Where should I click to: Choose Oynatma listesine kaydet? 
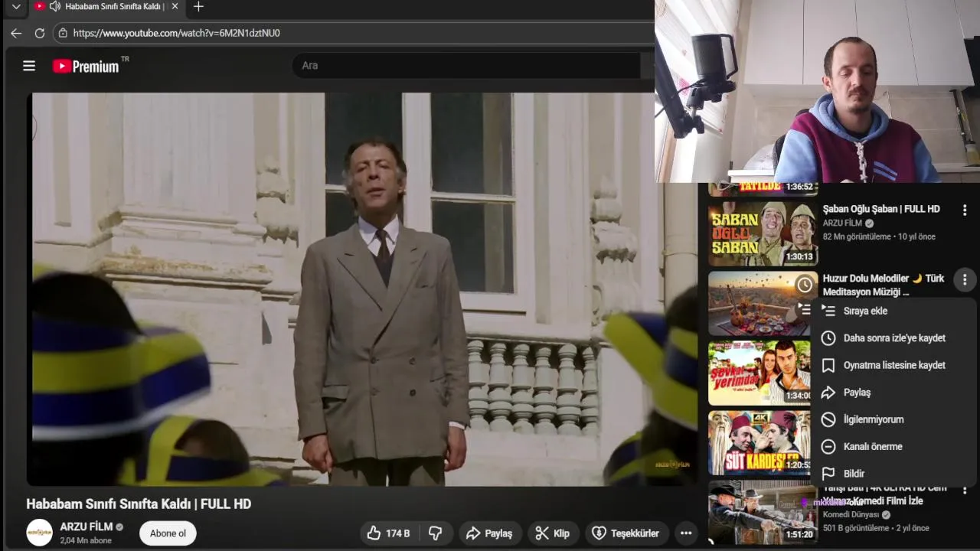[x=893, y=365]
